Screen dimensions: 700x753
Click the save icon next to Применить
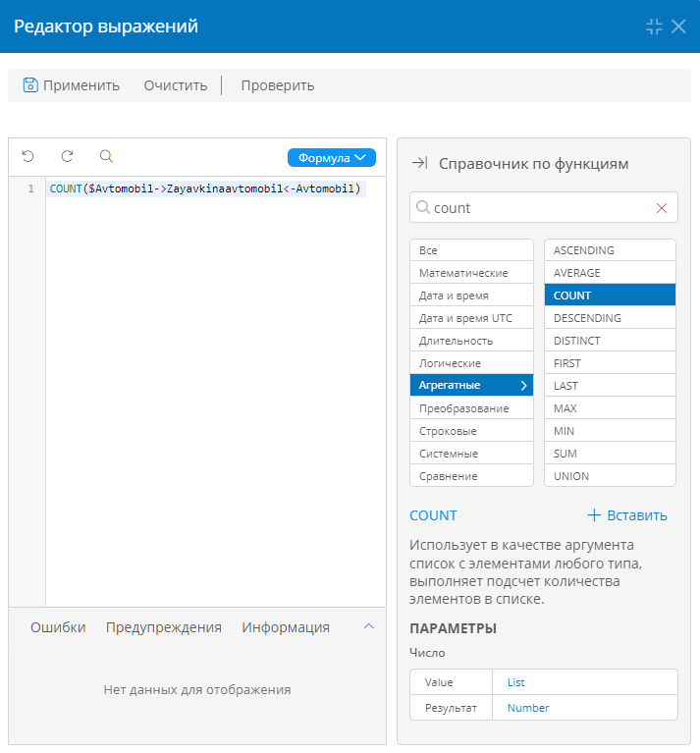click(x=30, y=85)
